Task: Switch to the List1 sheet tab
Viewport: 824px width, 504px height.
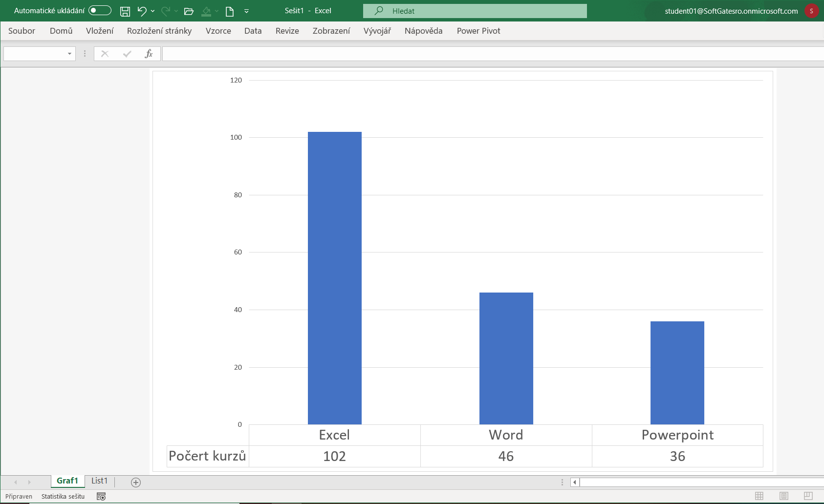Action: coord(99,481)
